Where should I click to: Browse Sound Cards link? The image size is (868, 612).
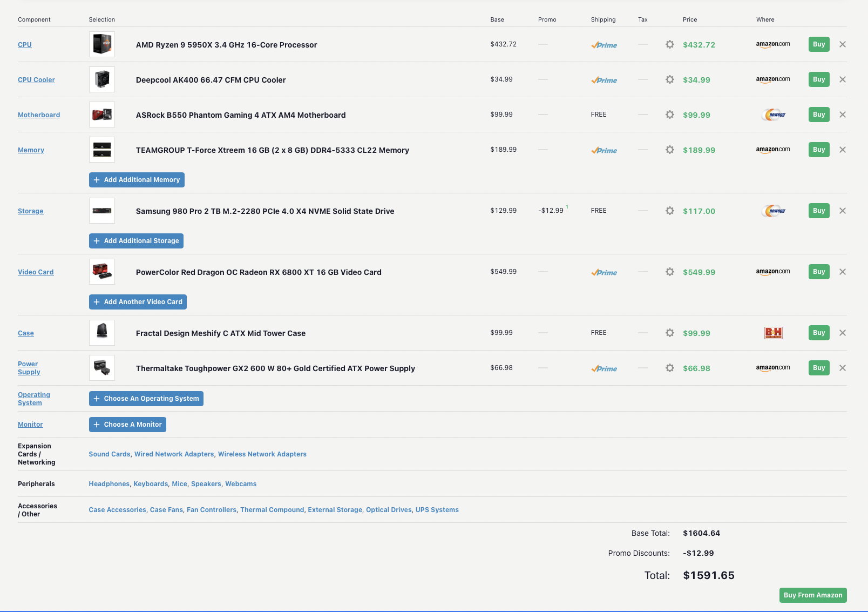[x=110, y=454]
